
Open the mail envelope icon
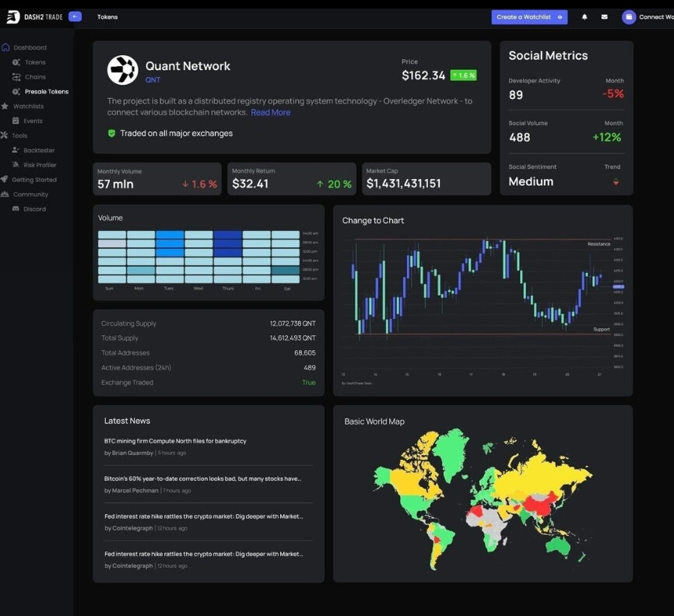click(x=605, y=17)
